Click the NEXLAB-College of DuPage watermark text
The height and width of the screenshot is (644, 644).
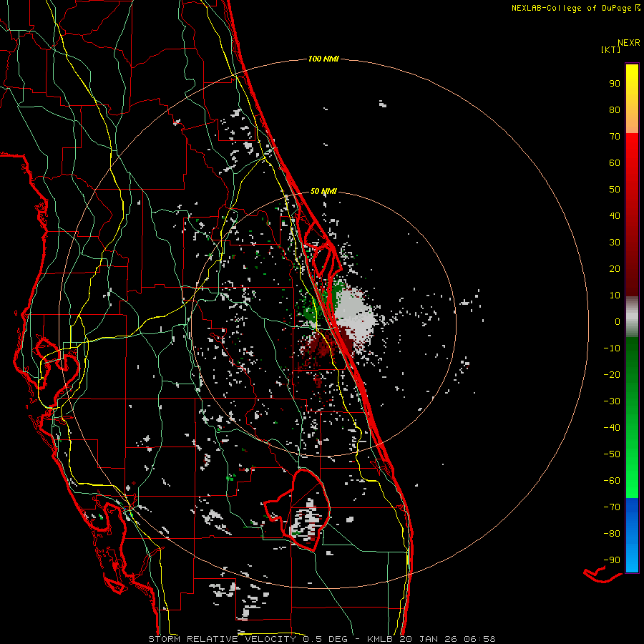(575, 8)
